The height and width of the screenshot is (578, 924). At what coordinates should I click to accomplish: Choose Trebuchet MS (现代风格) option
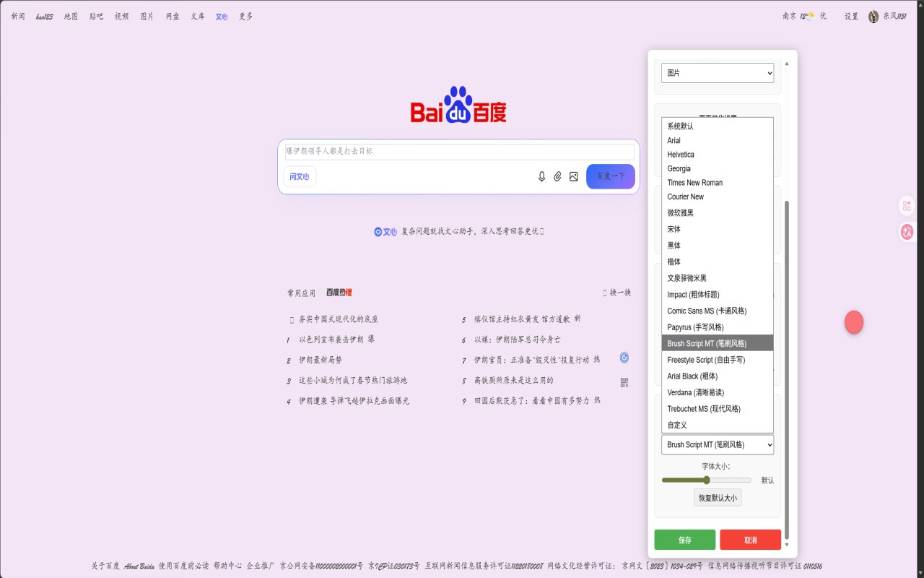point(718,409)
